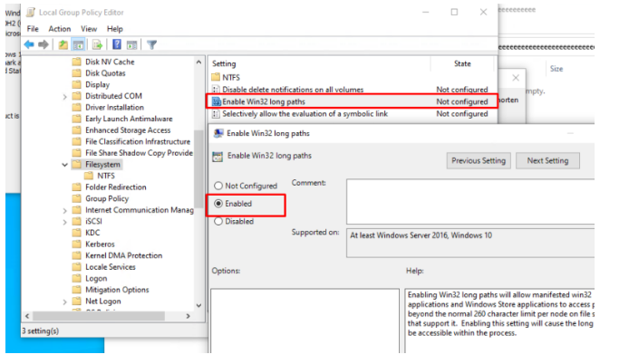Image resolution: width=629 pixels, height=364 pixels.
Task: Click the empty Options box
Action: click(305, 321)
